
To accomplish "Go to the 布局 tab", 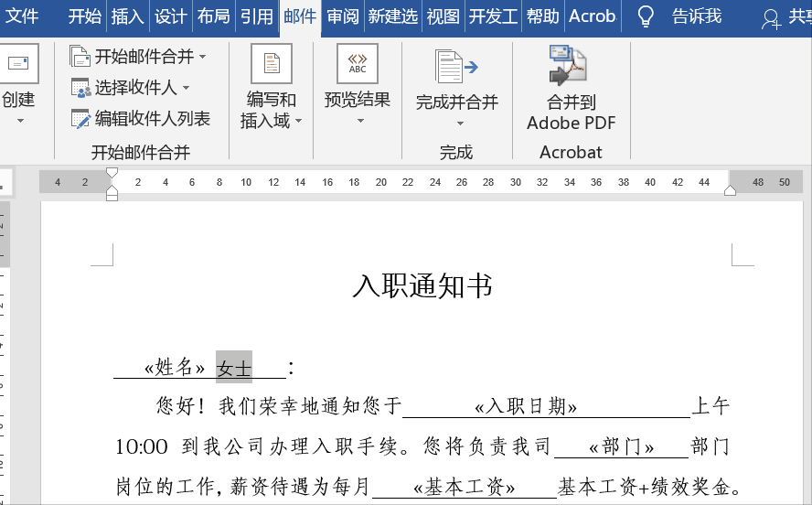I will click(213, 16).
